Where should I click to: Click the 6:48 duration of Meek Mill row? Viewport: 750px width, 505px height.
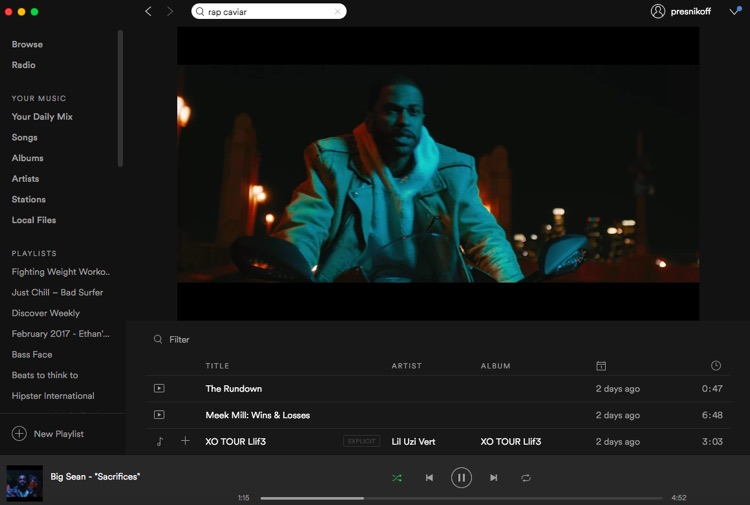(712, 415)
